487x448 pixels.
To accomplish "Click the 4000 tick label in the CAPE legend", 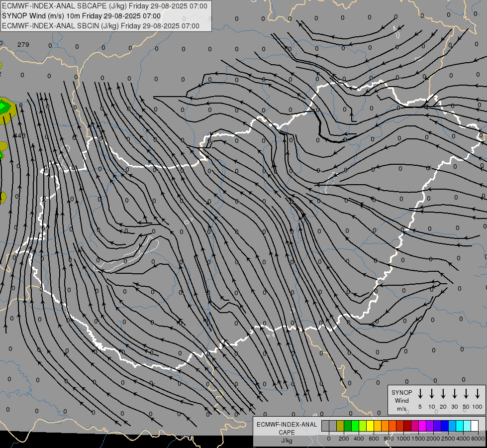I will click(x=463, y=439).
